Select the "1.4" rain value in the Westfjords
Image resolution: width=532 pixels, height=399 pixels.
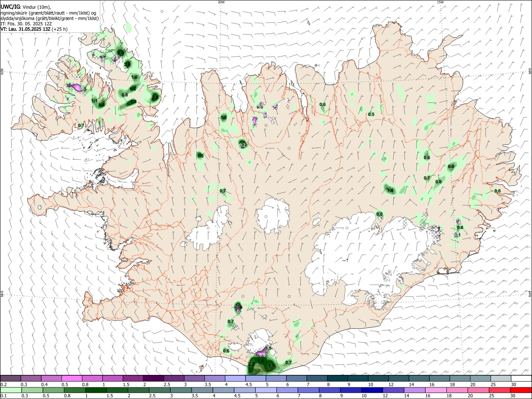(x=133, y=89)
